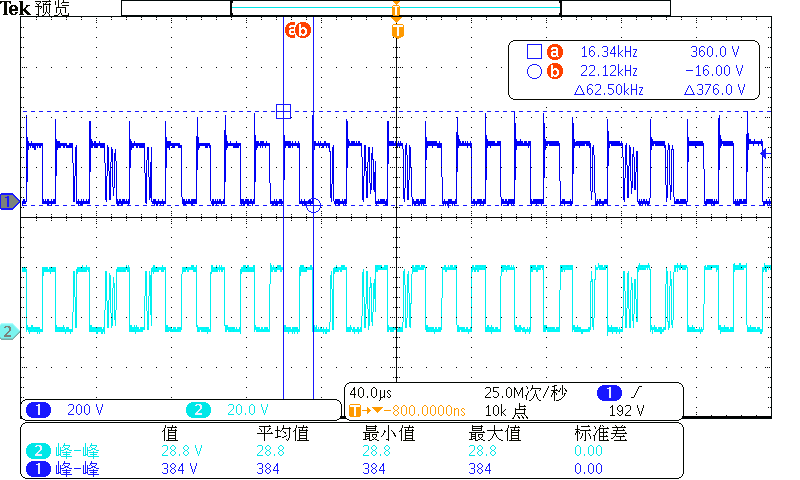This screenshot has width=800, height=480.
Task: Click the orange trigger position marker
Action: [x=397, y=31]
